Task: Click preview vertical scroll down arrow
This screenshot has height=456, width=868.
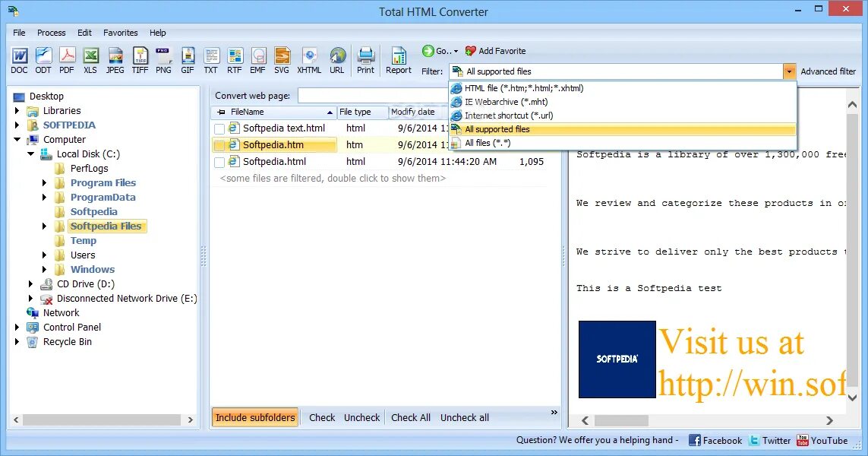Action: (853, 397)
